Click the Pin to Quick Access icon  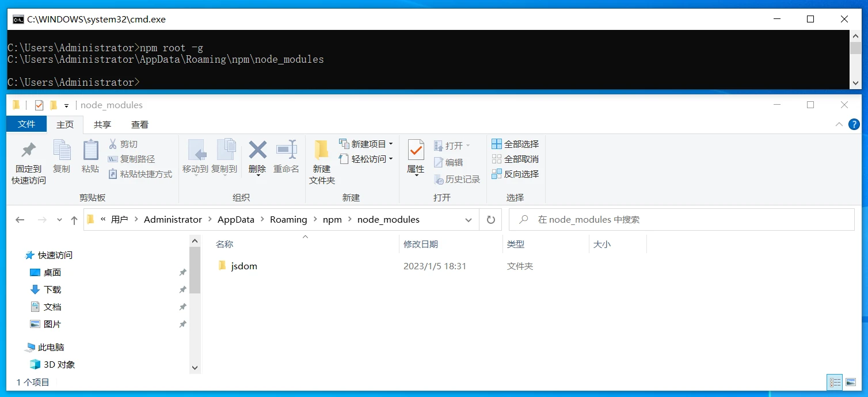pos(28,151)
